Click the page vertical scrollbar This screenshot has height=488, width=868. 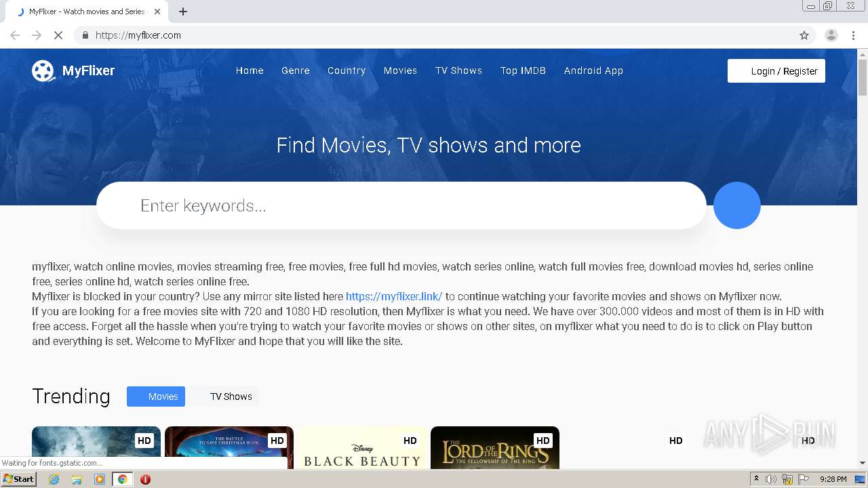863,78
